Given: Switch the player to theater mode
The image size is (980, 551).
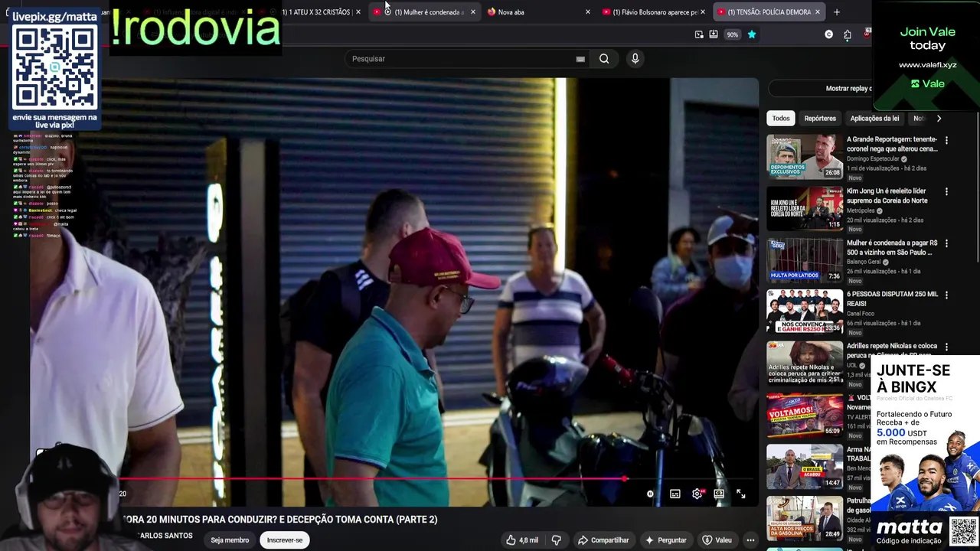Looking at the screenshot, I should pos(719,494).
